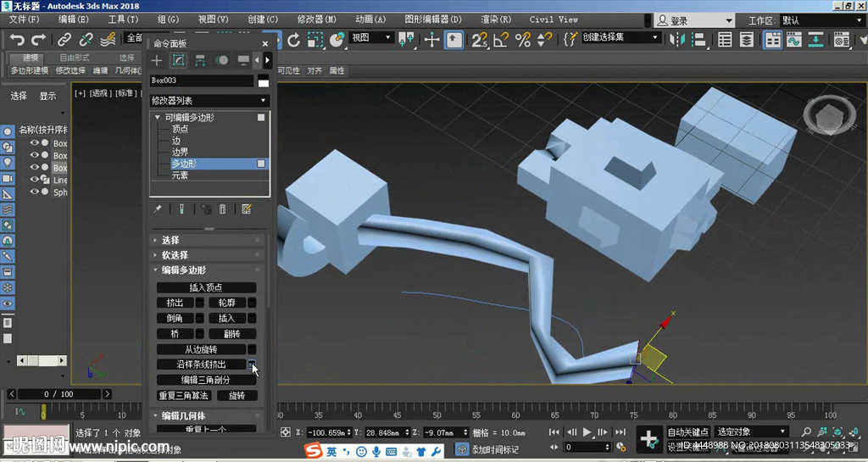Open settings box next to 插入
Viewport: 868px width, 462px height.
coord(252,318)
